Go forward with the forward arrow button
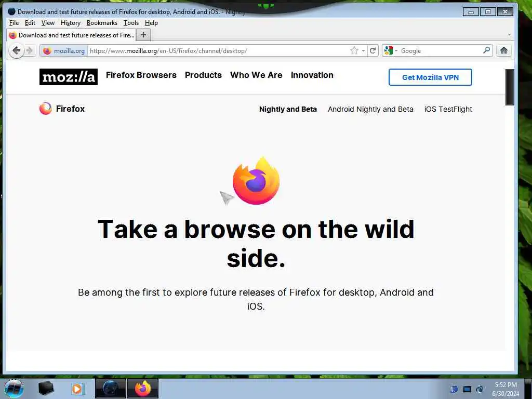 [30, 51]
